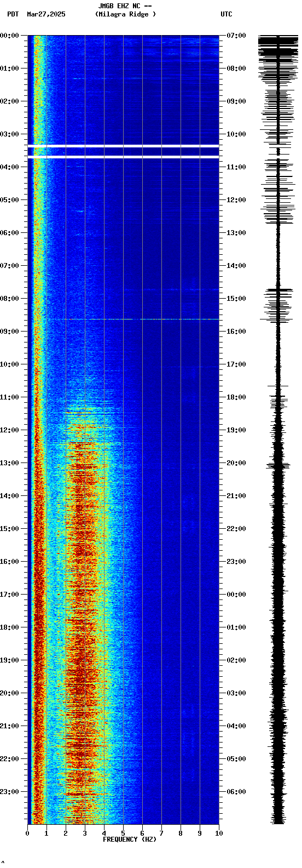Image resolution: width=302 pixels, height=868 pixels.
Task: Select the Milagra Ridge station name
Action: click(125, 14)
